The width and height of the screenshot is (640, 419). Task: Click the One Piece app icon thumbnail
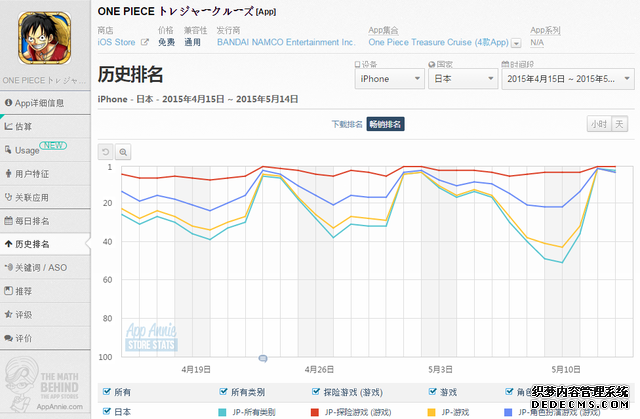coord(44,38)
